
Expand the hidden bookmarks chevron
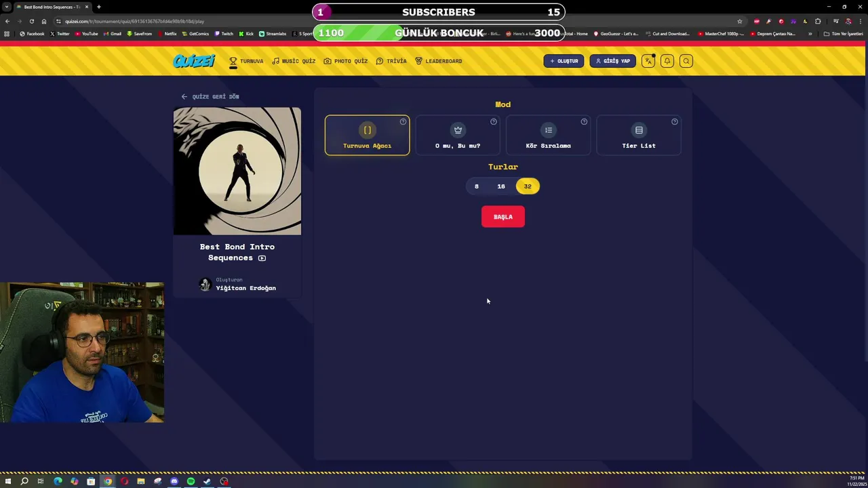[x=810, y=34]
